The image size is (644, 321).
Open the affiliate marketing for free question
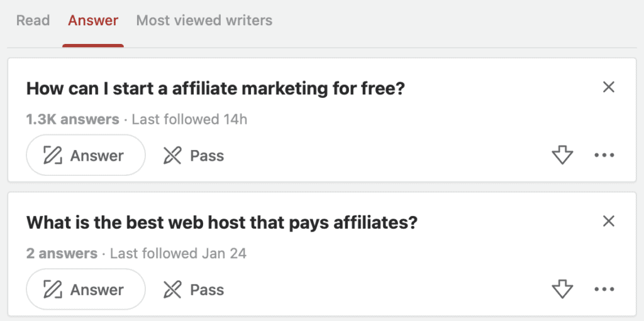click(x=215, y=89)
